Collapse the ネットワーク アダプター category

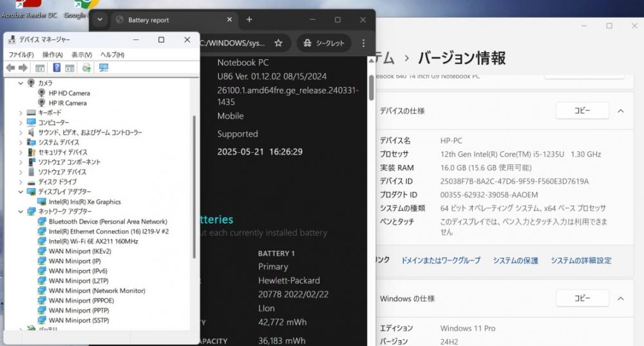tap(21, 211)
